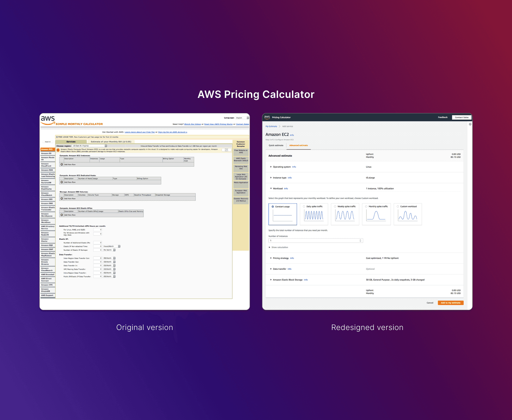Click plus icon under EBS Volumes table

[62, 198]
